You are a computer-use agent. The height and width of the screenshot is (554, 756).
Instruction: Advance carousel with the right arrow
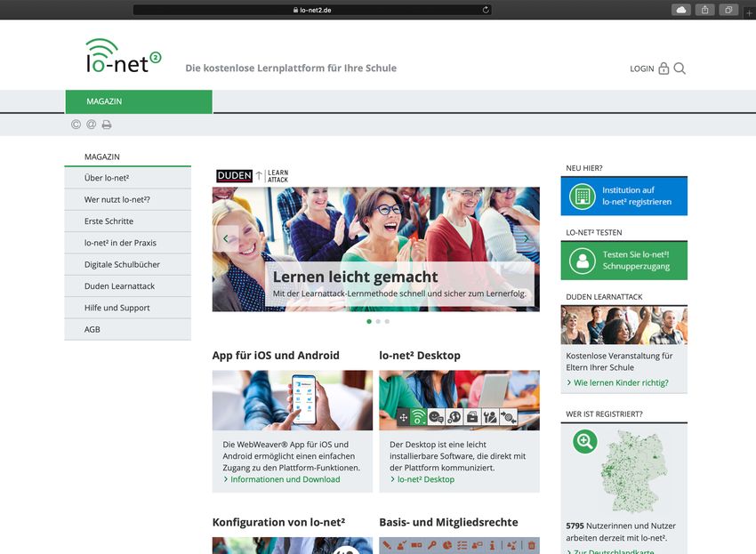click(526, 238)
